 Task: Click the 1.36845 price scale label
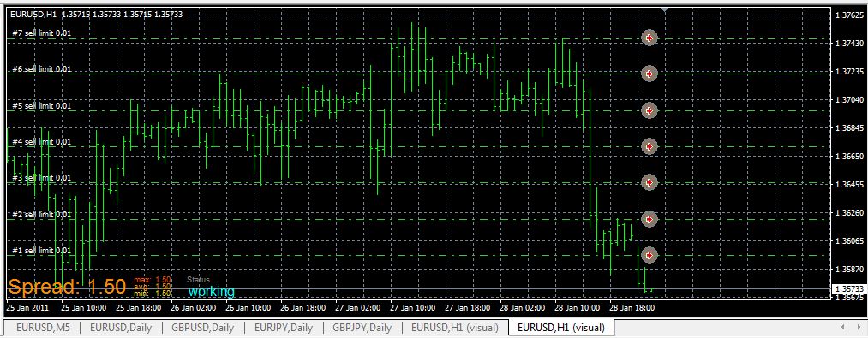point(848,128)
